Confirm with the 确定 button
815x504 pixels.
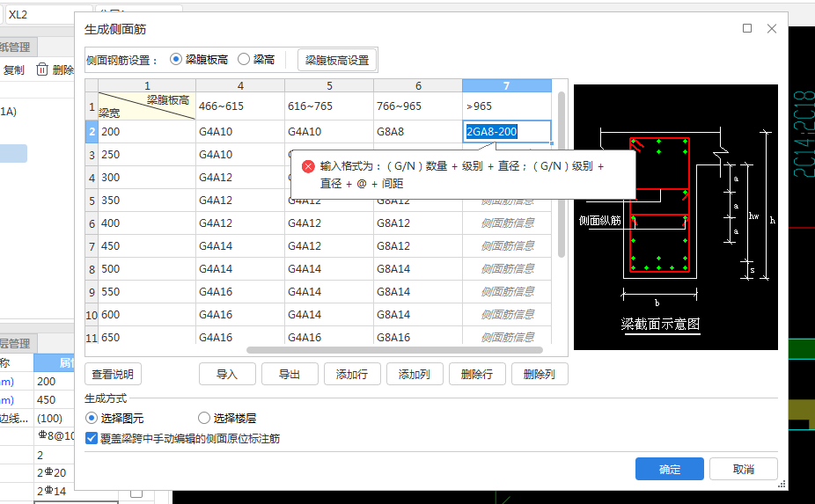pyautogui.click(x=670, y=469)
